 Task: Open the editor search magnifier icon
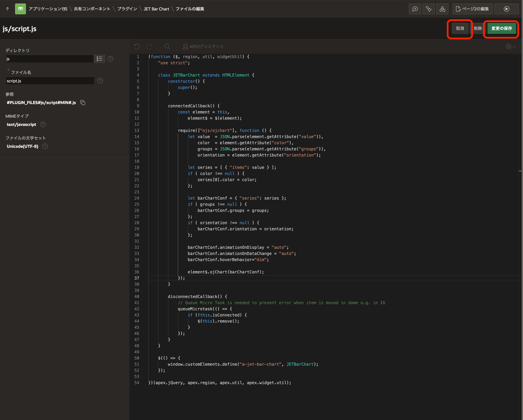point(167,46)
